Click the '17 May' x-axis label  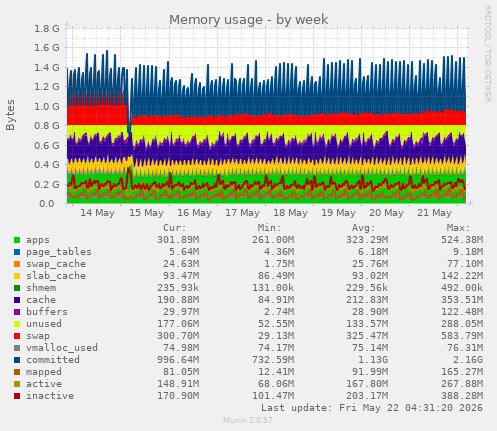(x=242, y=213)
